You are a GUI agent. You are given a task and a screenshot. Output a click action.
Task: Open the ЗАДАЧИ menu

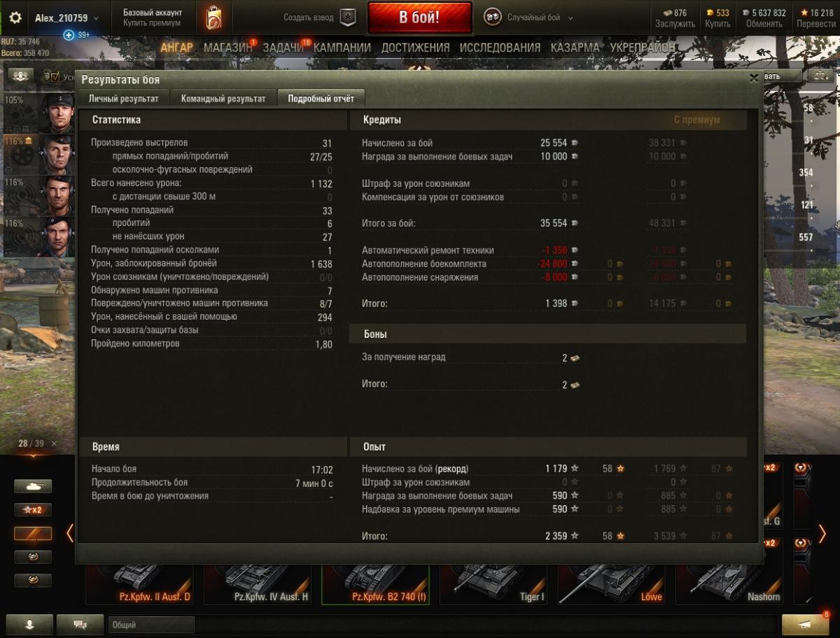[x=283, y=48]
